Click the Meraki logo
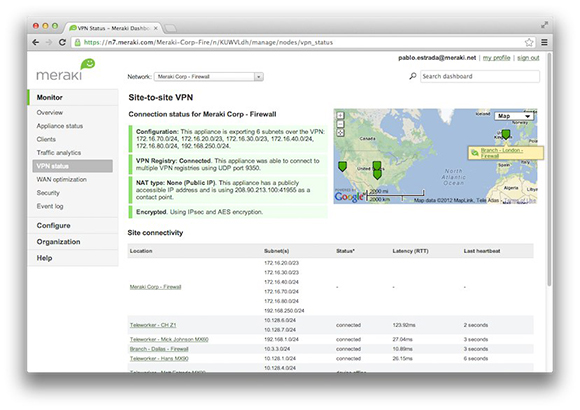Viewport: 580px width, 410px height. [65, 70]
